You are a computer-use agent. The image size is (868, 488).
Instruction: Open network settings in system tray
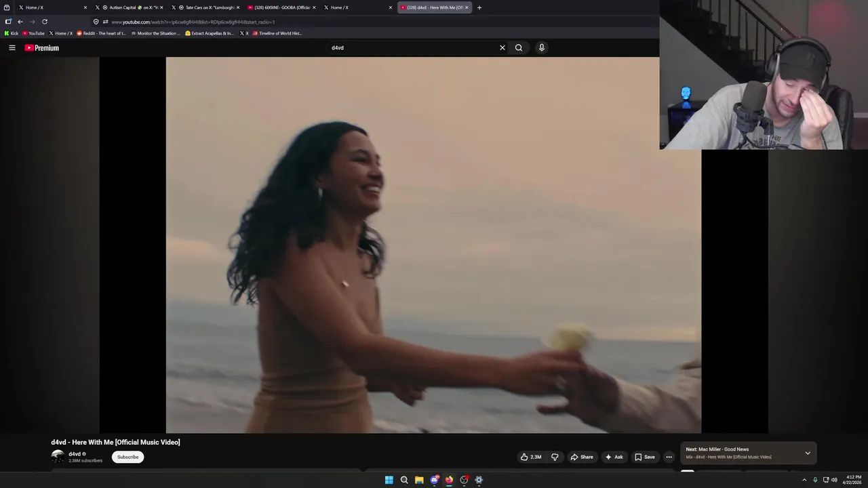click(826, 480)
